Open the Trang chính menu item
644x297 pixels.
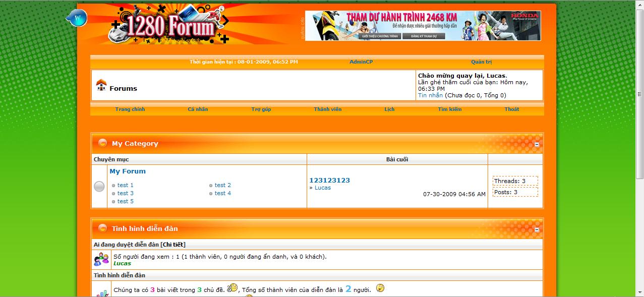tap(130, 109)
